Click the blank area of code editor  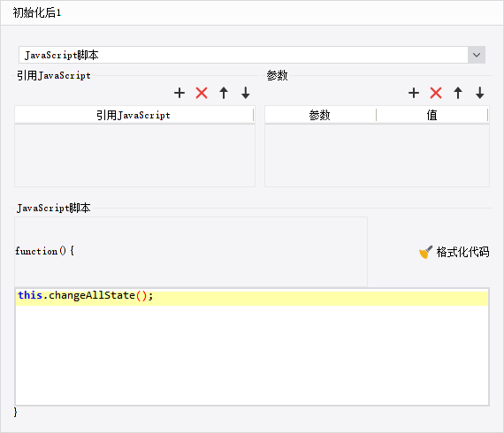pyautogui.click(x=252, y=355)
